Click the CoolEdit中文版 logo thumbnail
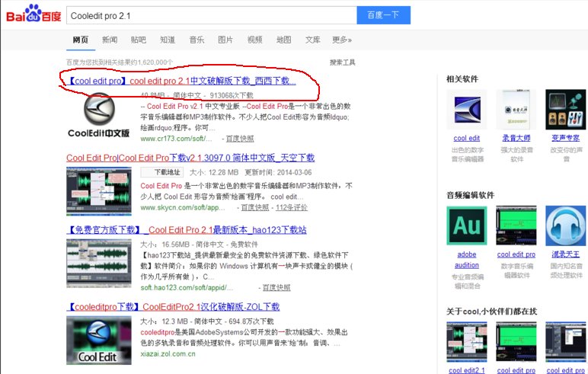588x374 pixels. (x=98, y=115)
